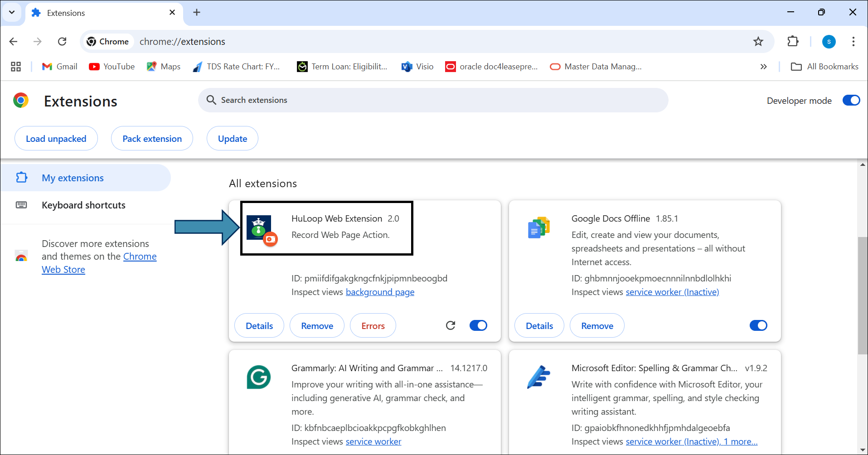The width and height of the screenshot is (868, 455).
Task: Disable the HuLoop Web Extension toggle
Action: coord(478,325)
